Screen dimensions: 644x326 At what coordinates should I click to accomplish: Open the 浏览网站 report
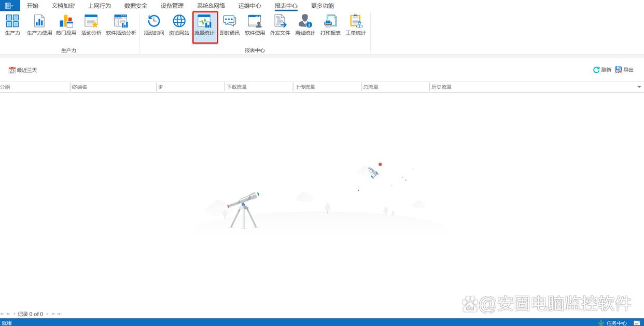[179, 25]
